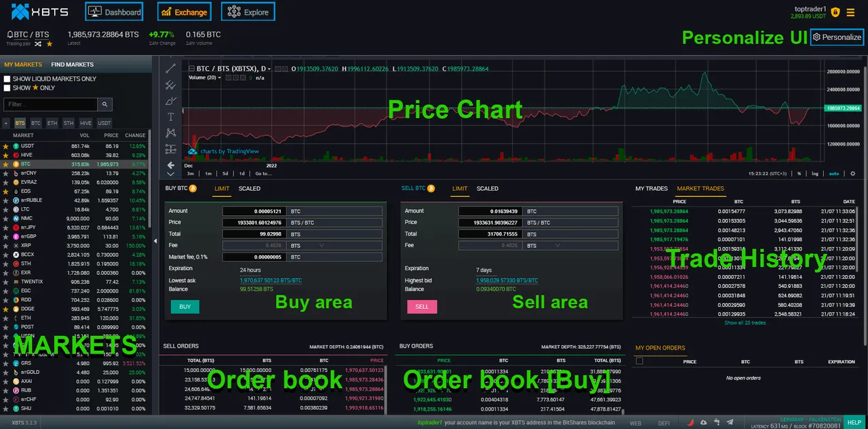Filter the market list by ETH
Screen dimensions: 868x429
[52, 123]
